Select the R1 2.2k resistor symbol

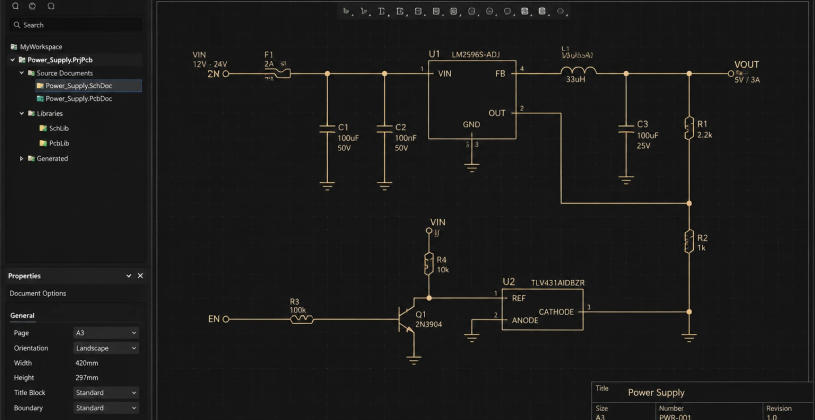(x=689, y=128)
